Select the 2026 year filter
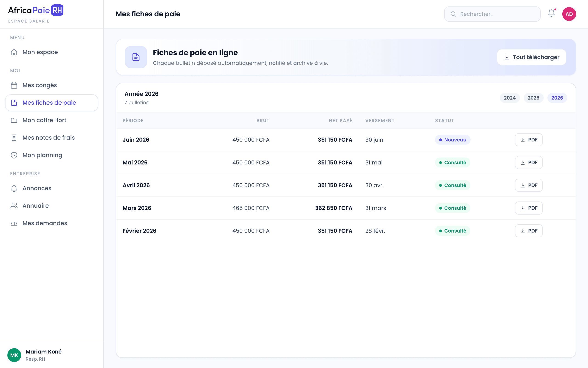This screenshot has height=368, width=588. click(x=557, y=98)
